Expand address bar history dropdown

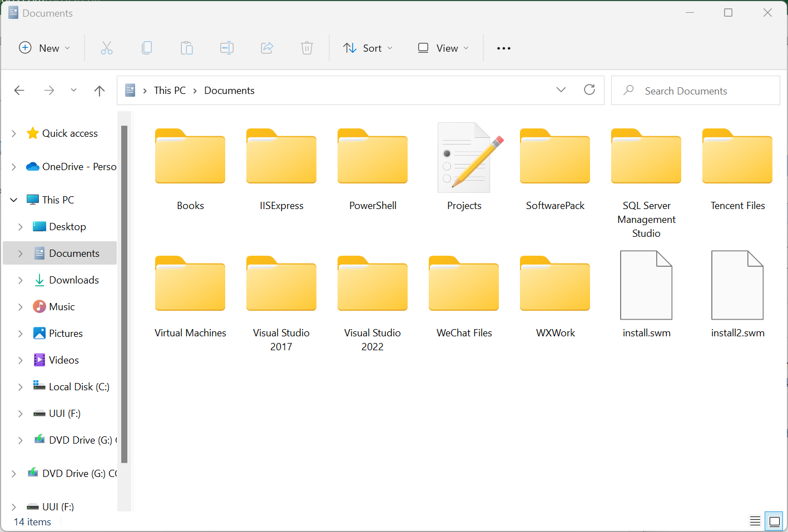click(x=561, y=90)
